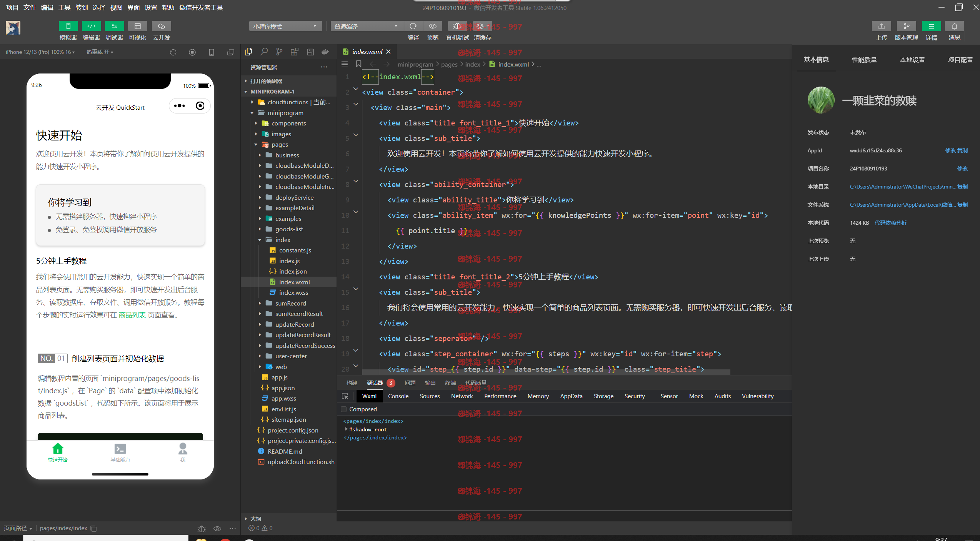The width and height of the screenshot is (980, 541).
Task: Click modify link for project name
Action: pos(962,169)
